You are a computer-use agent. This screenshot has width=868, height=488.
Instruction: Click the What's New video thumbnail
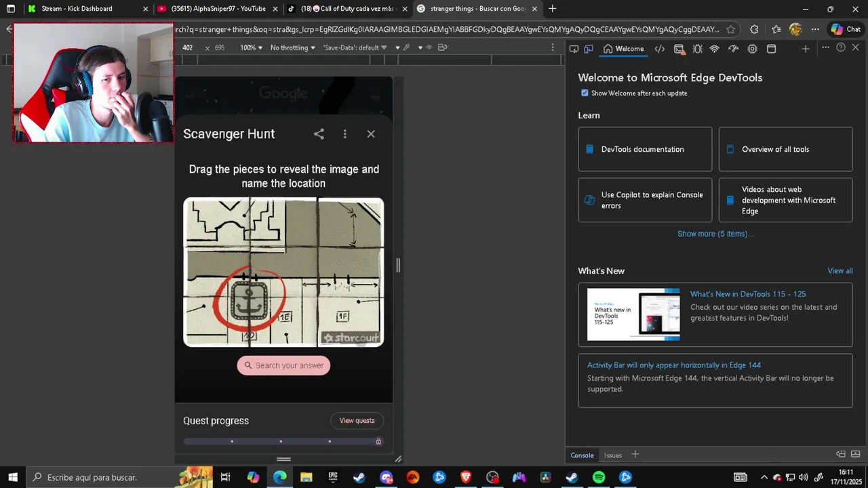(x=633, y=314)
